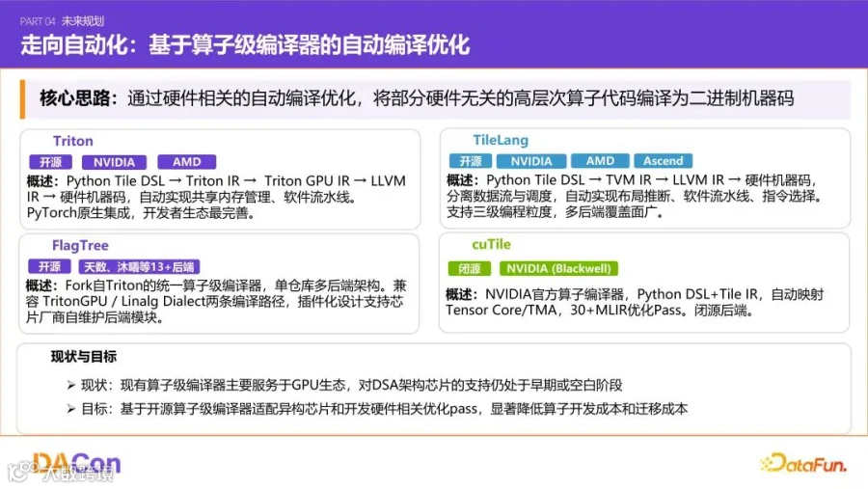Screen dimensions: 868x489
Task: Select the 'PART 04 未来规划' header label
Action: coord(62,21)
